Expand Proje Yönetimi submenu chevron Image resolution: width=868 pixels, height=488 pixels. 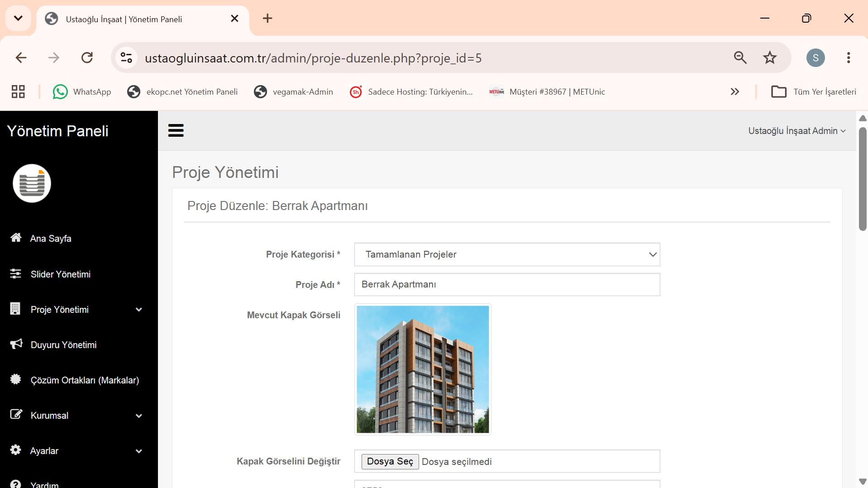click(139, 310)
